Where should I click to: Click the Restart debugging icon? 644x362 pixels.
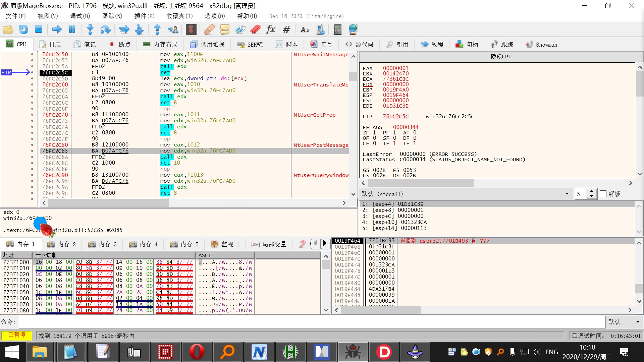click(x=23, y=29)
